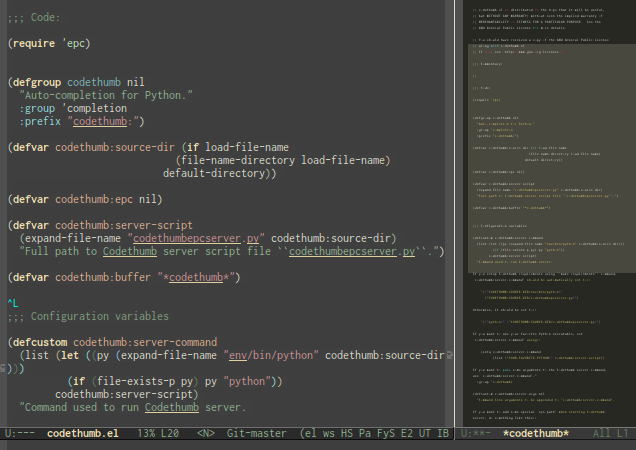Screen dimensions: 636x450
Task: Click the 'UT' minor mode lighter
Action: pyautogui.click(x=425, y=433)
